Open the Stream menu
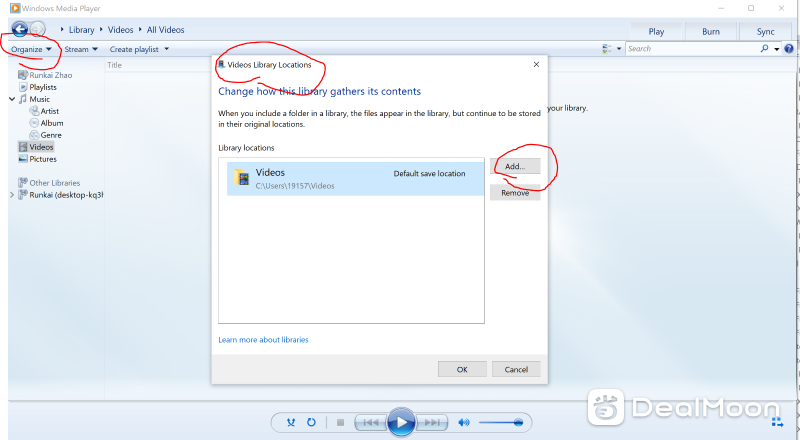Screen dimensions: 800x440 (81, 49)
